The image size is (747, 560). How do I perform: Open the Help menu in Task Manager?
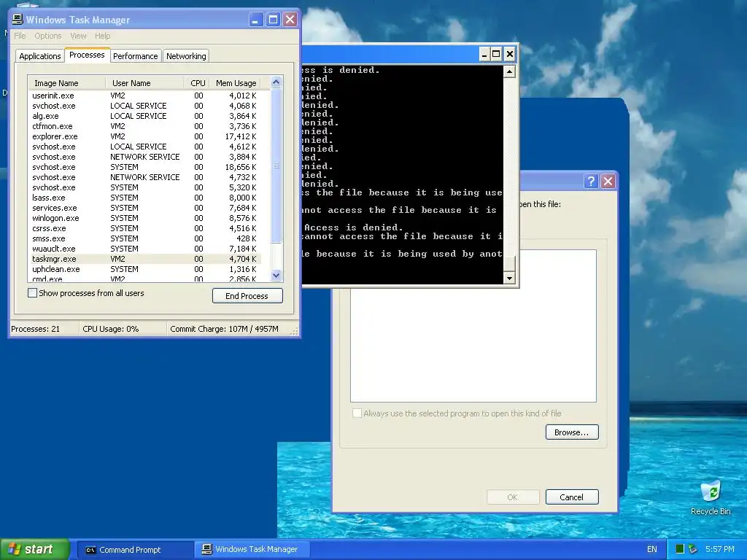[102, 36]
